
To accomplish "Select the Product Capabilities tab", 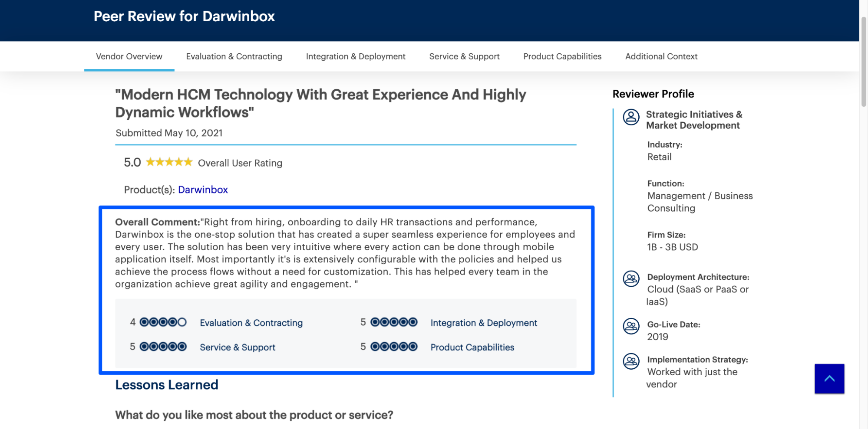I will (562, 56).
